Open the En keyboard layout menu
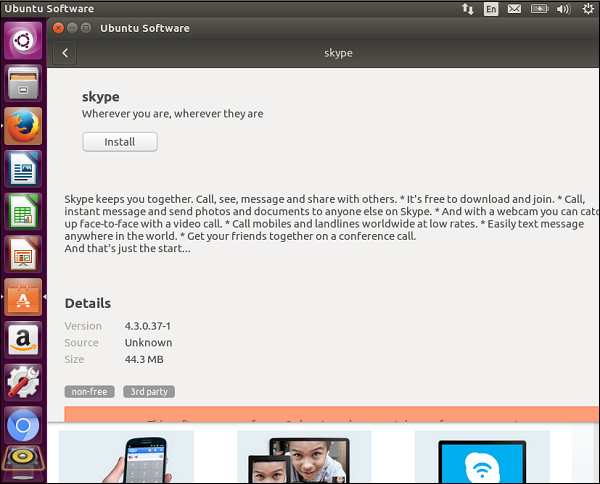 [x=491, y=9]
